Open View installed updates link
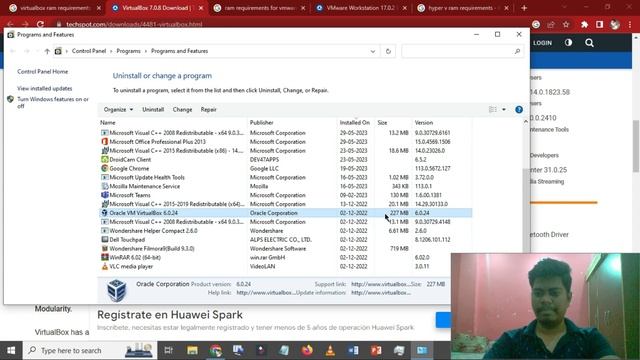The image size is (640, 360). pos(44,88)
